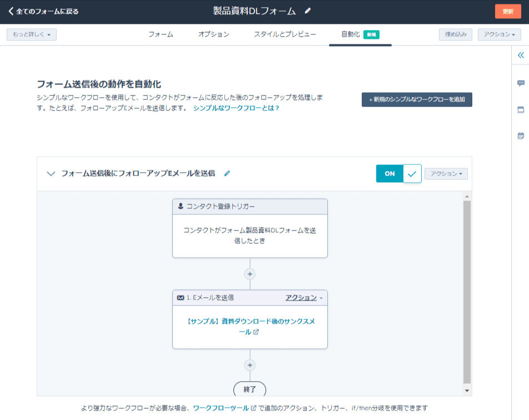Open the workflow's アクション dropdown beside ON

click(x=446, y=174)
